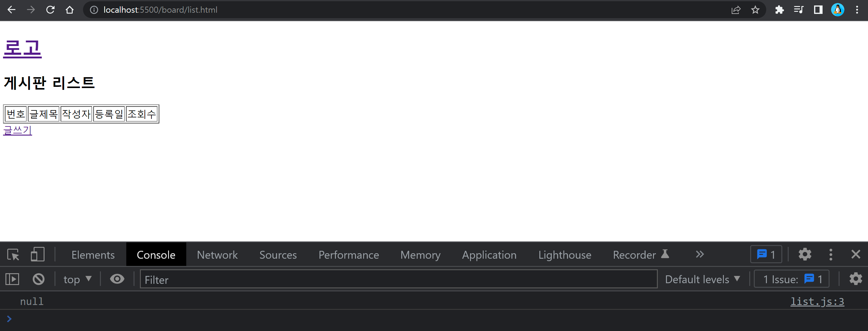Show more DevTools tabs chevron
868x331 pixels.
(x=700, y=254)
